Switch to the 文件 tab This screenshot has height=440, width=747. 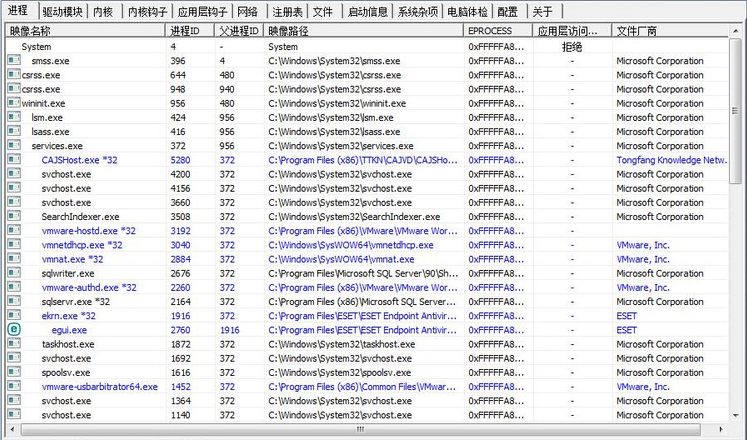point(323,11)
